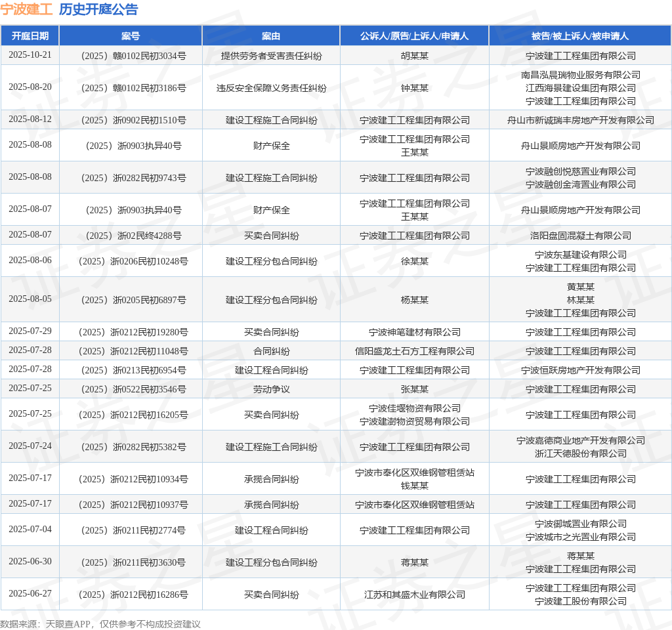Click case number 赣0102民初3034号
Viewport: 672px width, 630px height.
click(134, 56)
